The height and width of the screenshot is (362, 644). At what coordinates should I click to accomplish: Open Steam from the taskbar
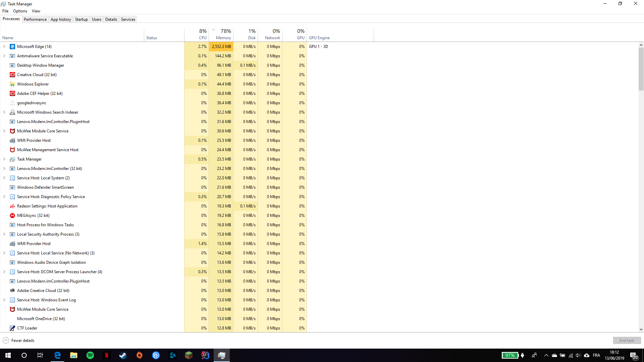pos(123,355)
